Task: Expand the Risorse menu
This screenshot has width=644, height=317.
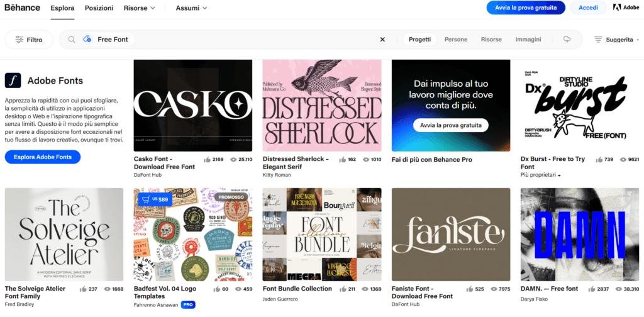Action: (x=139, y=8)
